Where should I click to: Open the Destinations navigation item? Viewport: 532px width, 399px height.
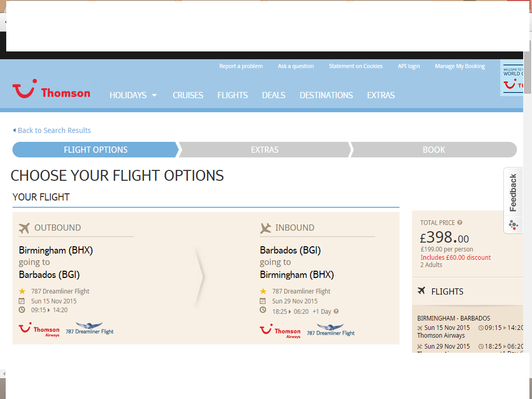pos(326,96)
